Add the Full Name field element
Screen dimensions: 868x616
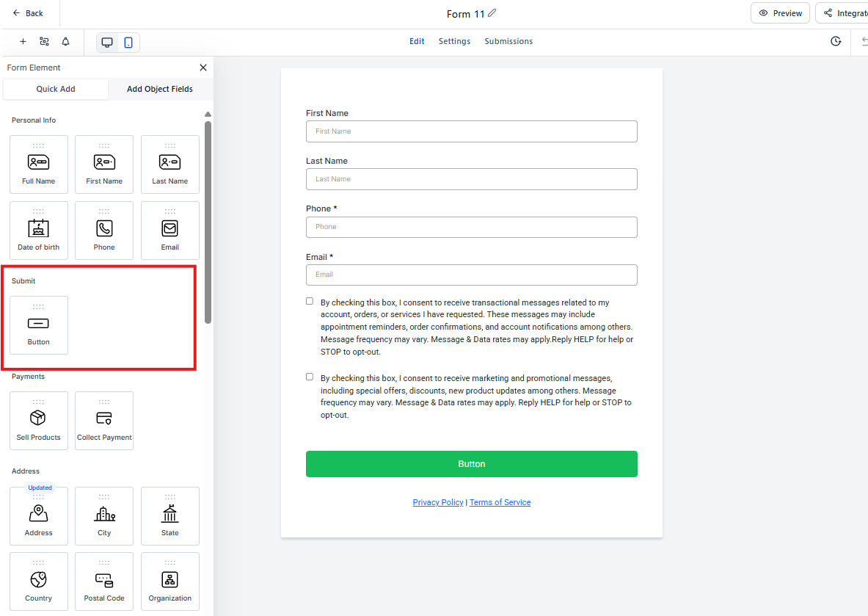click(39, 164)
